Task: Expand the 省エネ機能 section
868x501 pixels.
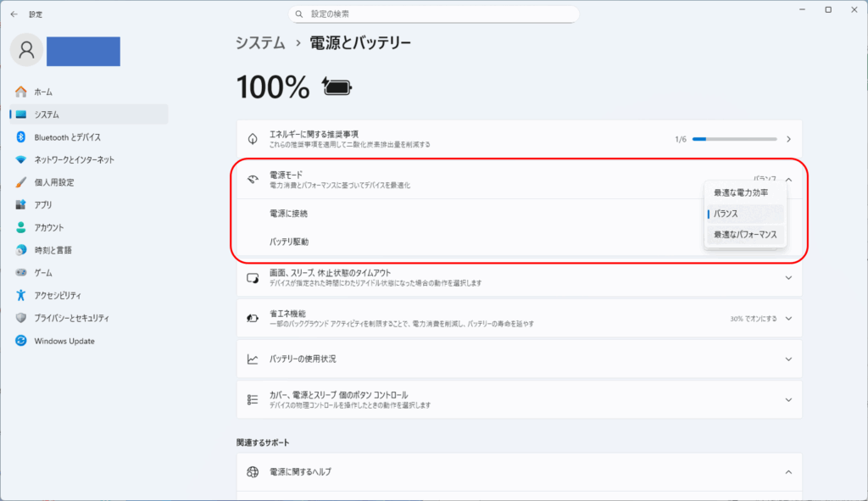Action: click(x=788, y=319)
